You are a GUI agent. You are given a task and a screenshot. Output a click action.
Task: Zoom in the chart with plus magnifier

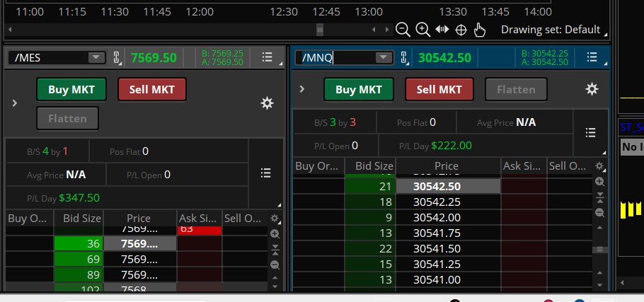coord(422,30)
